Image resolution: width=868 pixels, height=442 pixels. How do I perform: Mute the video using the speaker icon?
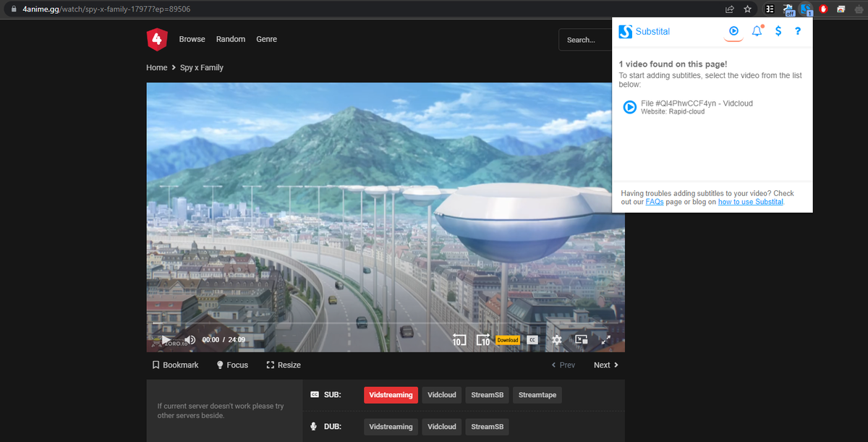[x=190, y=339]
